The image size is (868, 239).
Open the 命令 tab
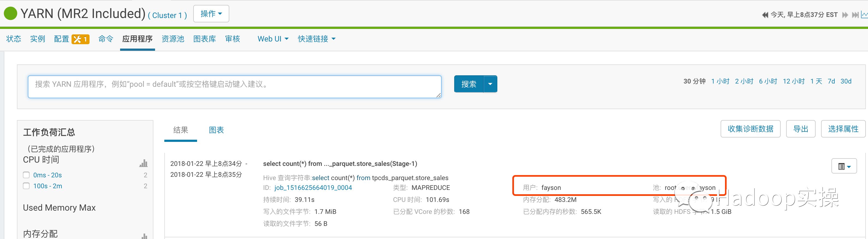coord(106,39)
